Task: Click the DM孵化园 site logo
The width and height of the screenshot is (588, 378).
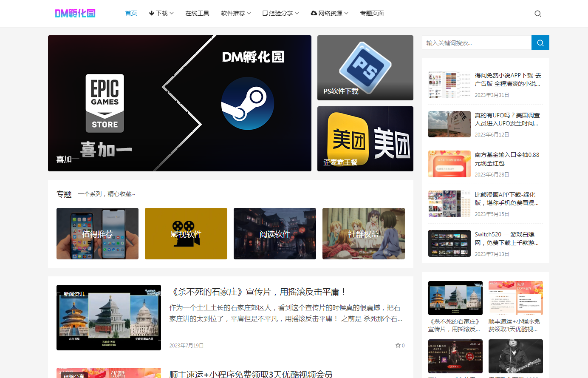Action: (x=75, y=13)
